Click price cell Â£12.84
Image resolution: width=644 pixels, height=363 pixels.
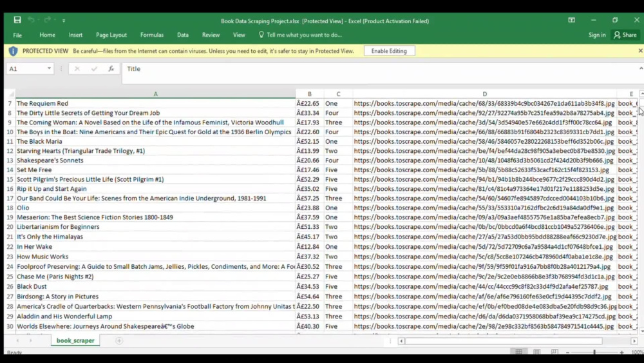[x=310, y=247]
